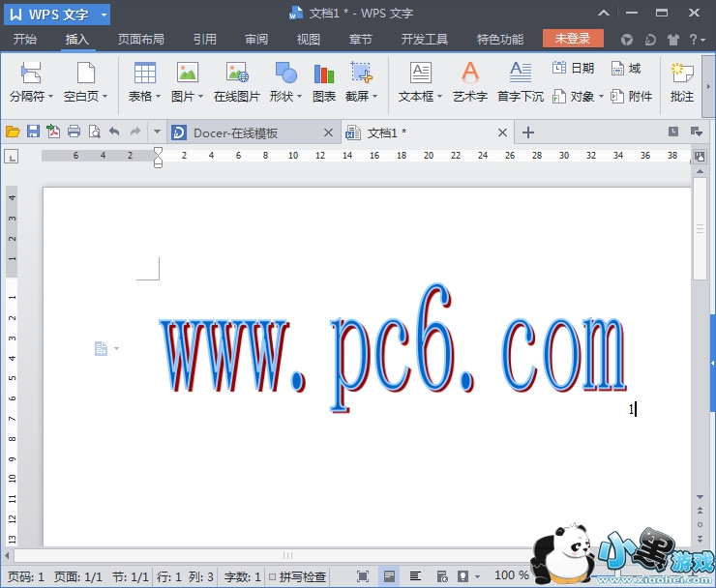Switch to the 开始 ribbon tab

tap(24, 40)
